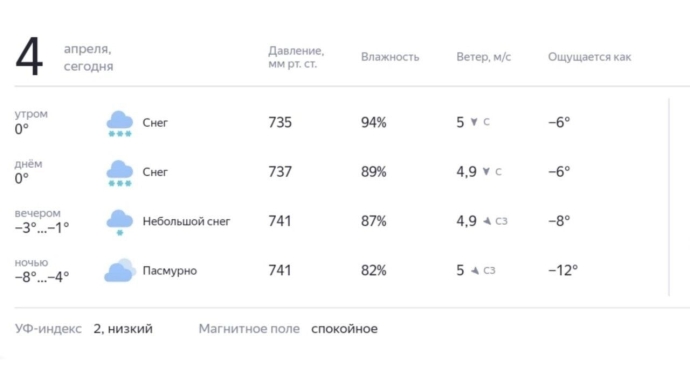The image size is (690, 387).
Task: Click the daytime north wind arrow
Action: 486,171
